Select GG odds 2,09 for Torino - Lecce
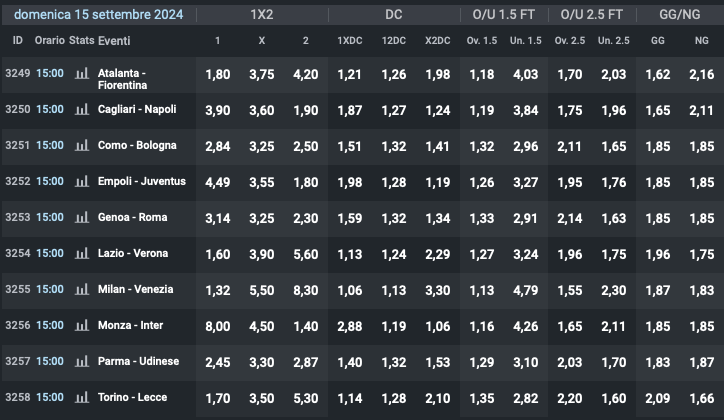 point(659,398)
